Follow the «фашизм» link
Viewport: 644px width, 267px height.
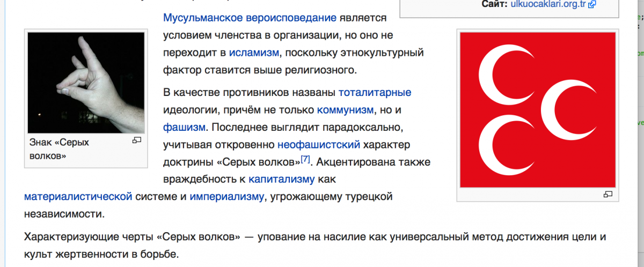tap(184, 127)
